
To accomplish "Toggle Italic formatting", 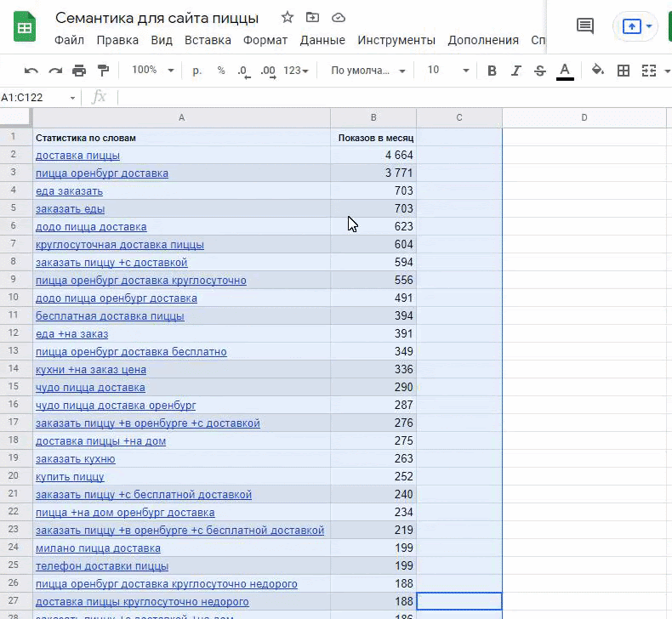I will [515, 71].
